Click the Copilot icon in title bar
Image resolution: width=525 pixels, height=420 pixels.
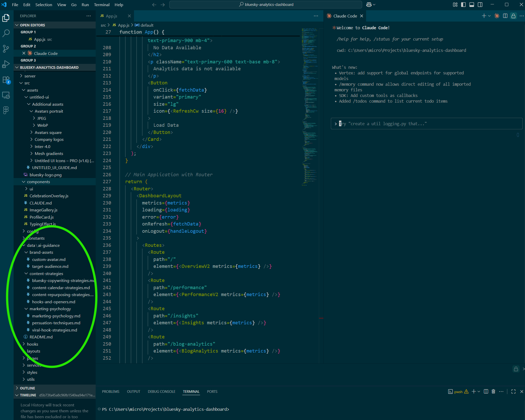pyautogui.click(x=369, y=5)
